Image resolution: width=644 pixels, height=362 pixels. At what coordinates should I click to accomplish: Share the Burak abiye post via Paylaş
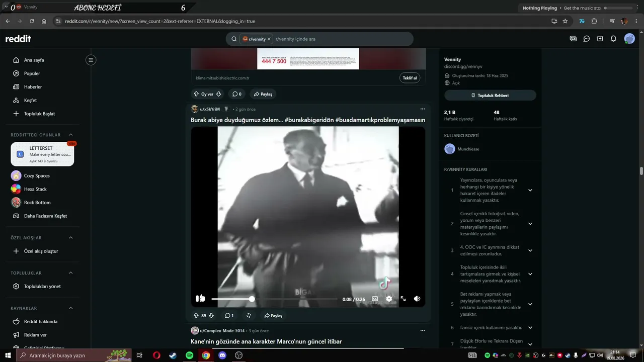[273, 316]
